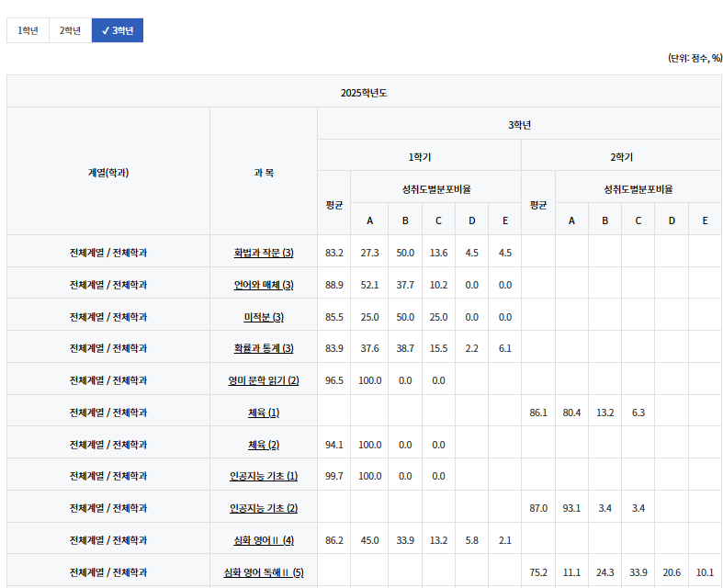Select the checked 3학년 tab
723x588 pixels.
pos(118,30)
